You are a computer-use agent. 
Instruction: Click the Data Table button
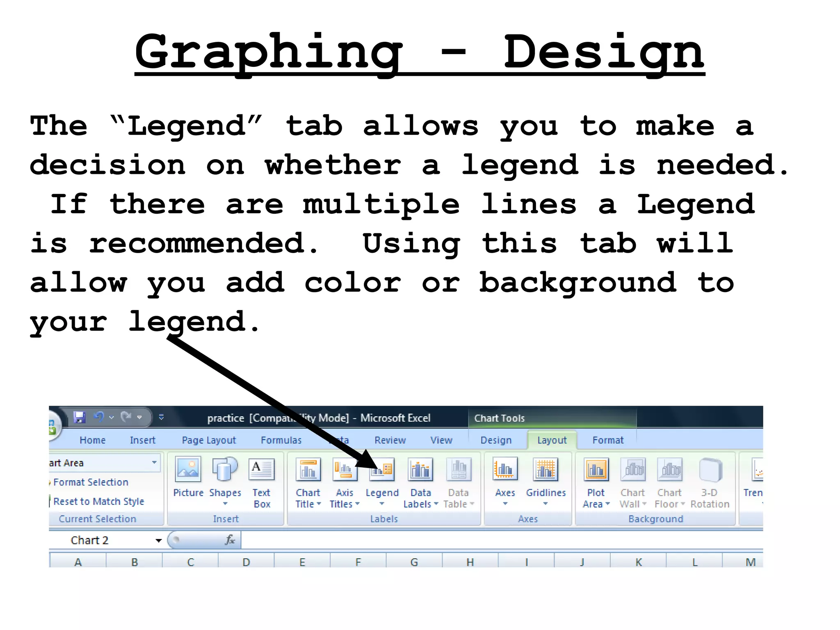pos(459,483)
